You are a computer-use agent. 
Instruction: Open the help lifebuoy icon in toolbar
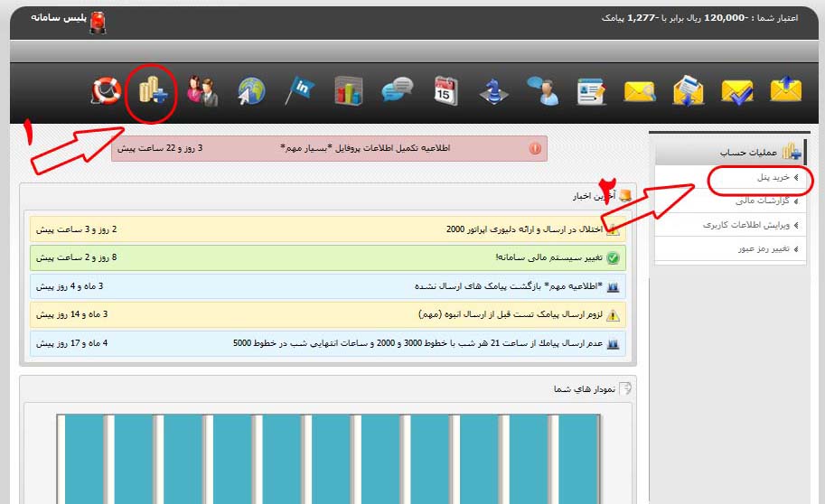pos(107,91)
